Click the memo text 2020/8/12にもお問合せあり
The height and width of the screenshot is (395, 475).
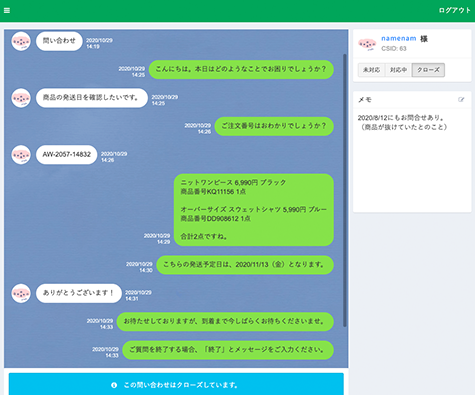[x=400, y=118]
